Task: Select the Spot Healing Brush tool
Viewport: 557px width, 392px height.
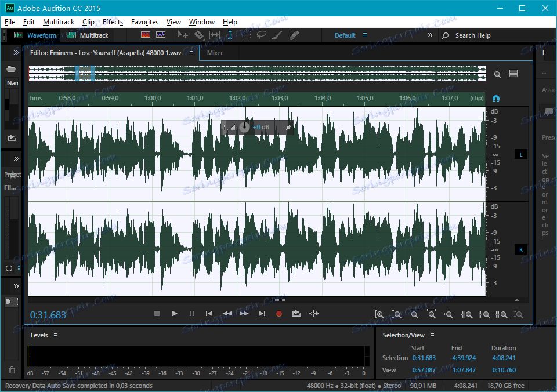Action: 293,35
